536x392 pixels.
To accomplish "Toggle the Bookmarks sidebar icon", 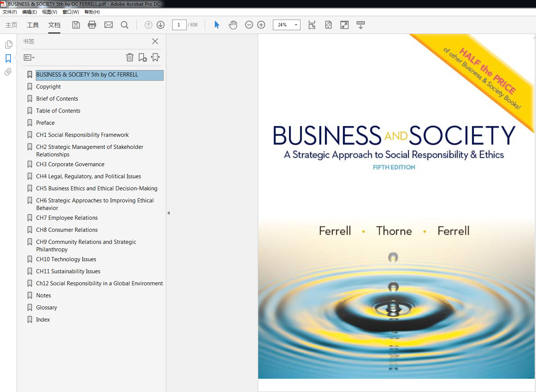I will (8, 58).
